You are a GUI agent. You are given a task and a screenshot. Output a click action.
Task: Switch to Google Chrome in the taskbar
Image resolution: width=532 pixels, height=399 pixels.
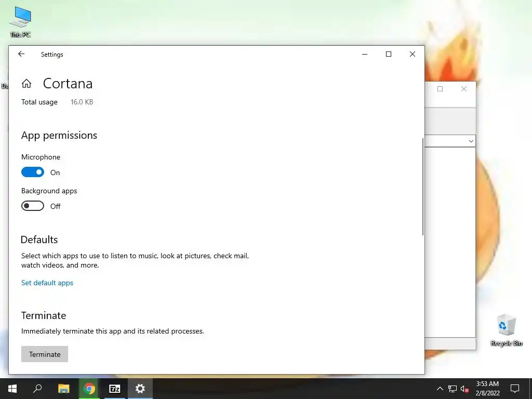click(x=89, y=389)
